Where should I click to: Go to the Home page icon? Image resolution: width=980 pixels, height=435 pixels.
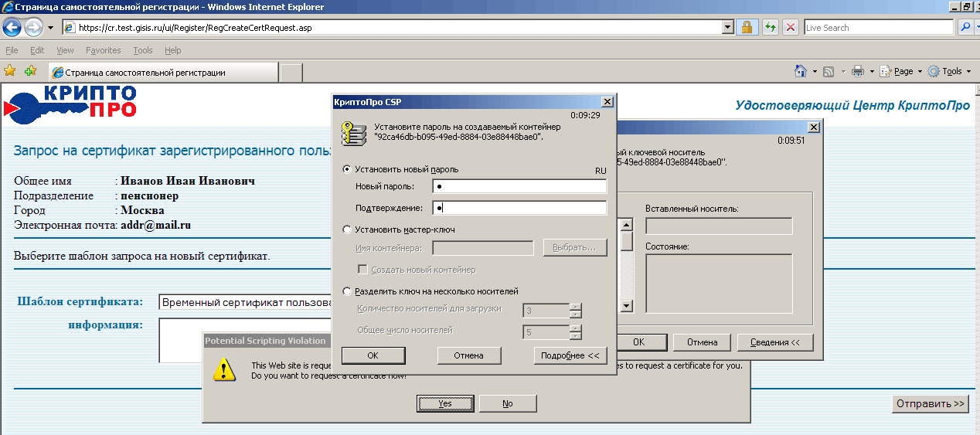coord(801,71)
